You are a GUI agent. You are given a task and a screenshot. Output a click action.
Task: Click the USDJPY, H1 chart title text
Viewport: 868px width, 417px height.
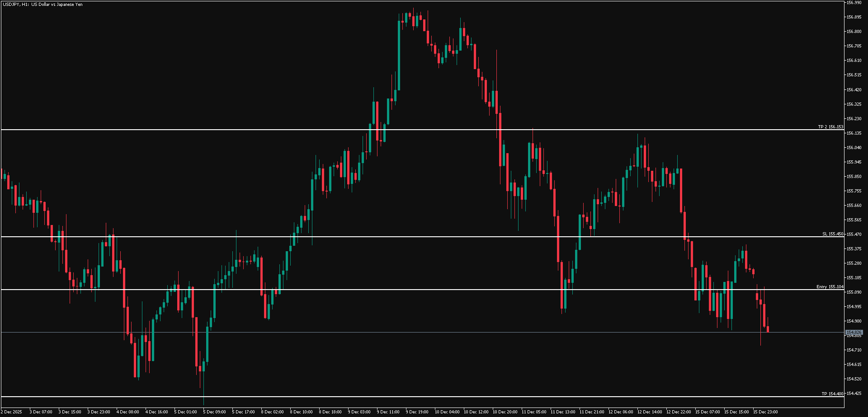(42, 5)
